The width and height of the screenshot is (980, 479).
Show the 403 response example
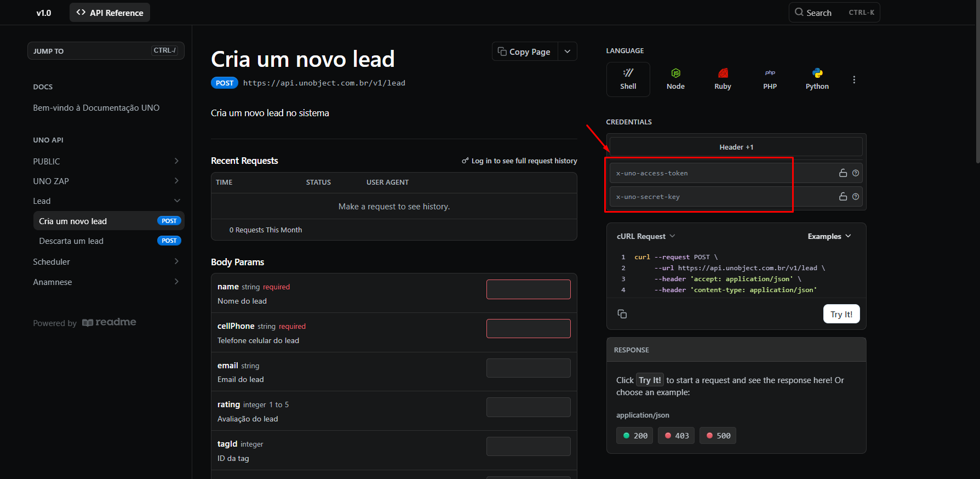(x=677, y=436)
